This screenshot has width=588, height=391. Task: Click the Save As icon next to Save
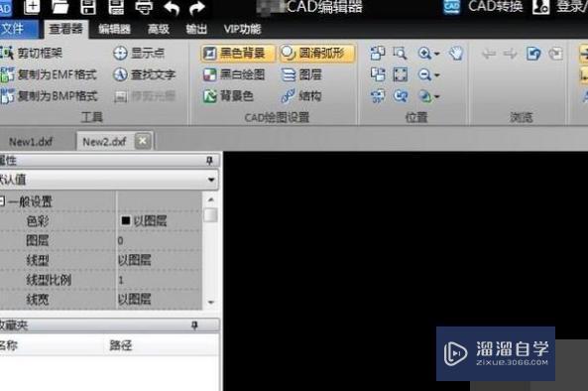(116, 7)
